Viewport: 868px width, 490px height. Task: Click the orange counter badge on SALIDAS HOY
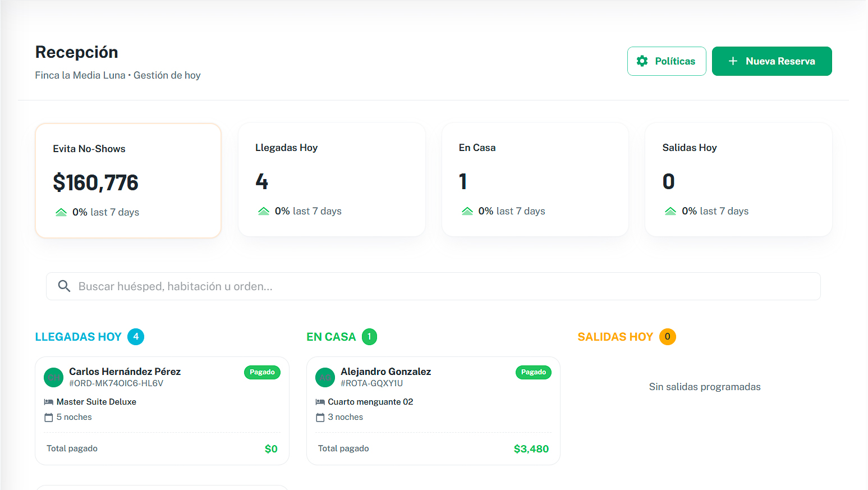(x=668, y=336)
